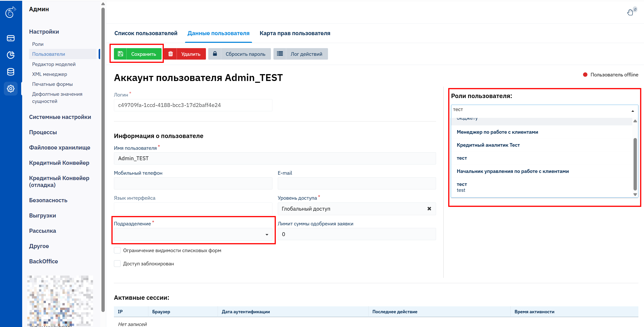This screenshot has width=644, height=327.
Task: Click the logo icon in the sidebar
Action: 10,12
